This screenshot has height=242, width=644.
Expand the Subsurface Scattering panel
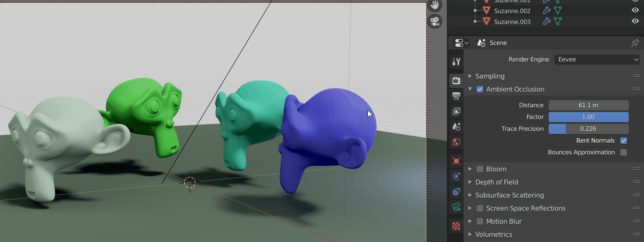click(x=470, y=195)
